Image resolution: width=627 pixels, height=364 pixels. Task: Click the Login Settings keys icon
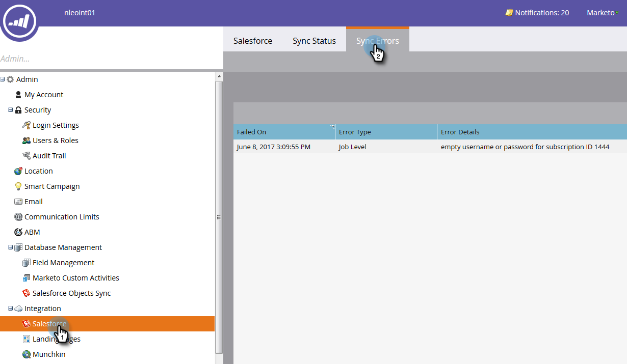click(x=27, y=125)
